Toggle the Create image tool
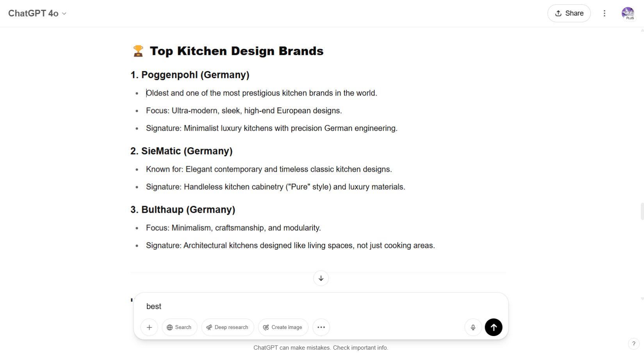Screen dimensions: 644x354 tap(283, 327)
